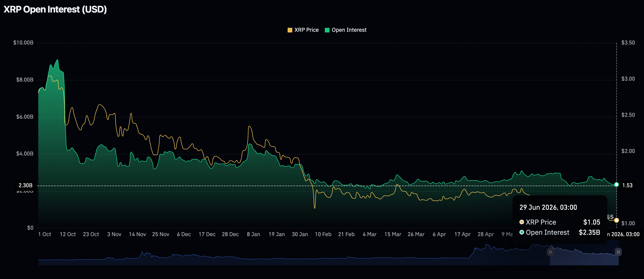This screenshot has height=279, width=644.
Task: Click the '$3.50' right axis label
Action: tap(628, 43)
